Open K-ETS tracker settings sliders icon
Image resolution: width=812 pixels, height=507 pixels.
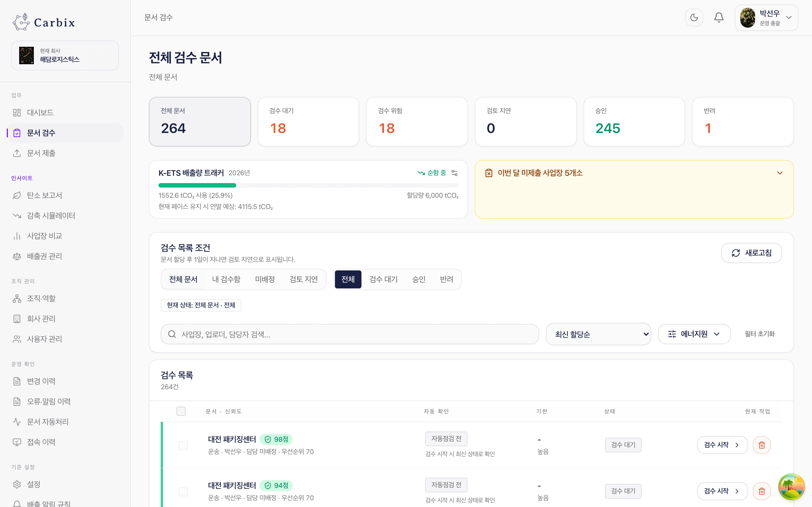click(x=454, y=173)
